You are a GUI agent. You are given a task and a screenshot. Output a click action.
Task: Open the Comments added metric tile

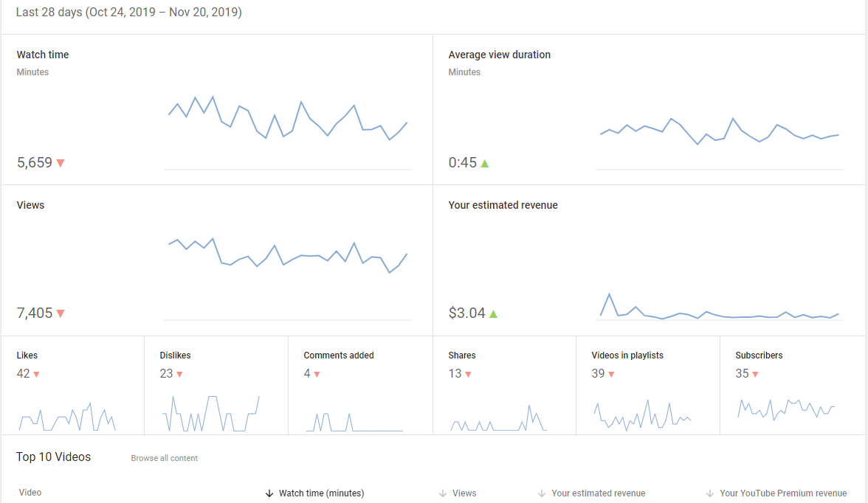click(x=360, y=385)
